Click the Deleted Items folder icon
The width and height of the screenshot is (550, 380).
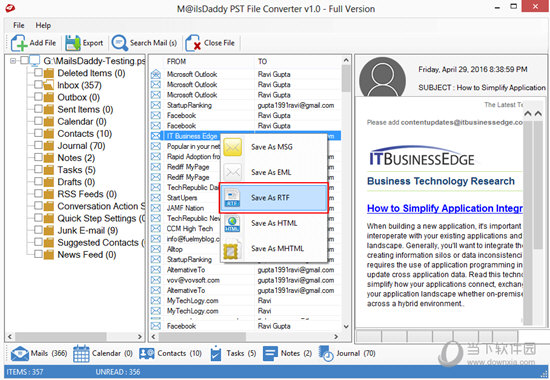click(49, 73)
